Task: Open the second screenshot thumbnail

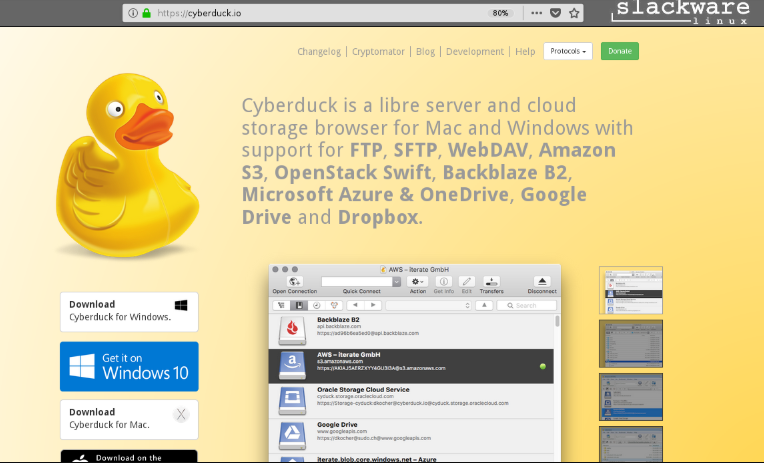Action: [631, 344]
